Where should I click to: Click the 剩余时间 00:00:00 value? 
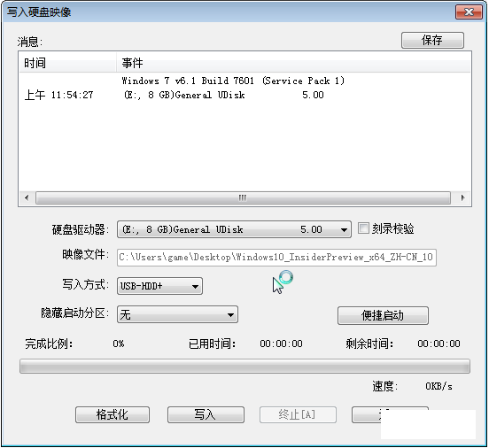[439, 344]
